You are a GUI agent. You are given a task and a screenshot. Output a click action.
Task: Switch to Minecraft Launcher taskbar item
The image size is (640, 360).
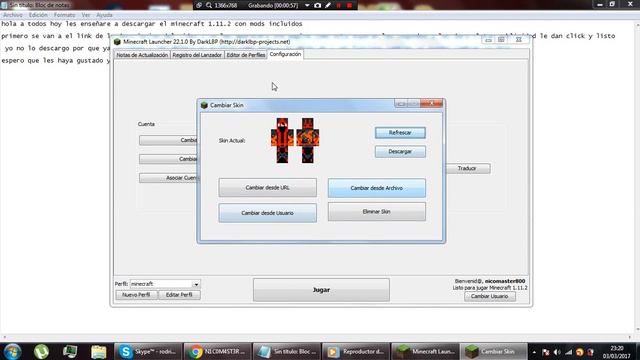425,351
